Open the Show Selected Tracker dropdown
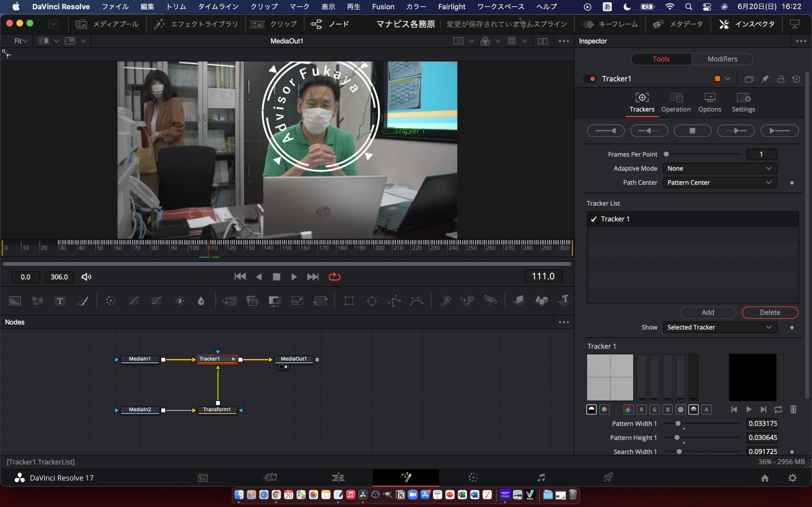 720,327
